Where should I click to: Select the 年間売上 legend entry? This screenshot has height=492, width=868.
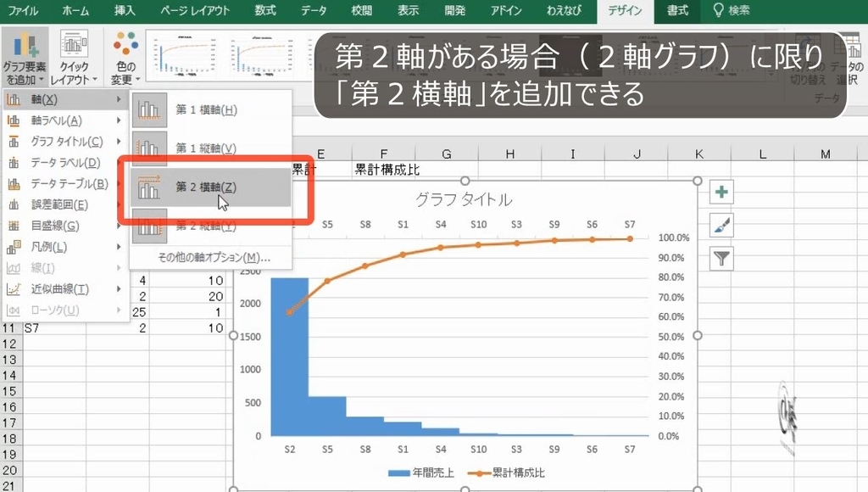[421, 472]
